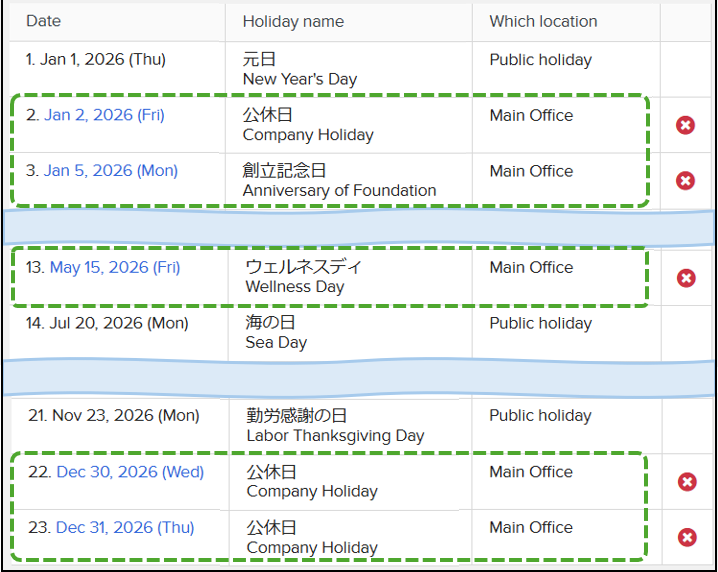Open the Jan 5, 2026 (Mon) date link
Image resolution: width=718 pixels, height=572 pixels.
coord(110,171)
